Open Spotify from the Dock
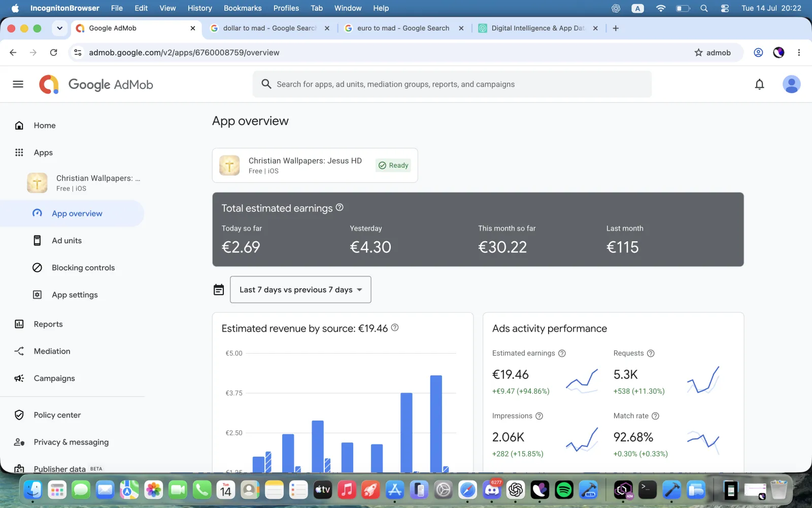The image size is (812, 508). point(564,490)
